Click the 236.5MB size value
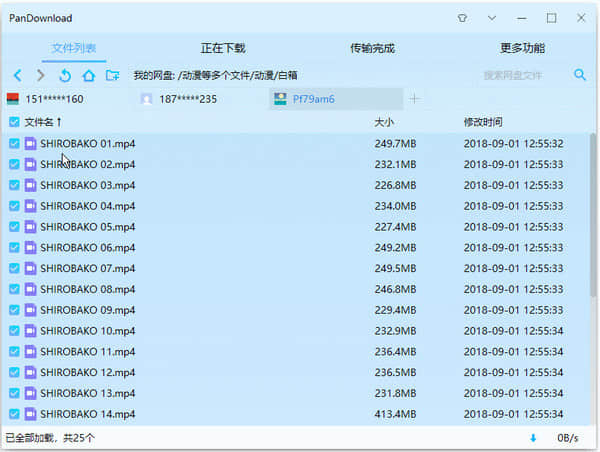The height and width of the screenshot is (452, 600). 395,372
